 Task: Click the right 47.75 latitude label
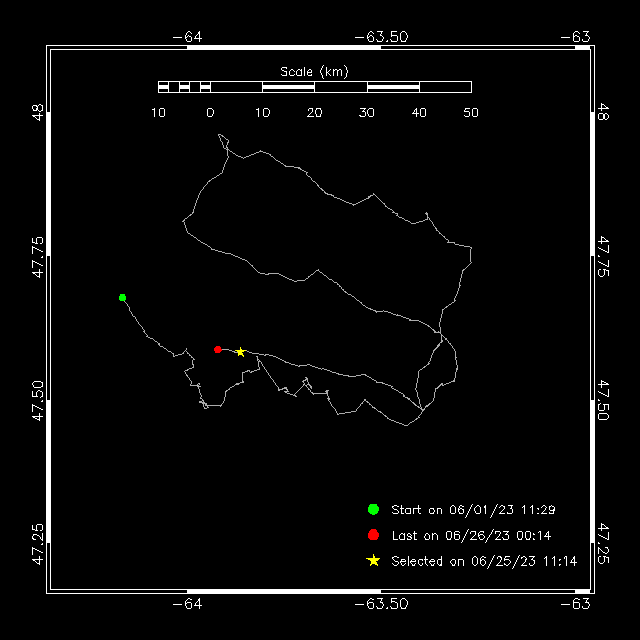[x=603, y=257]
